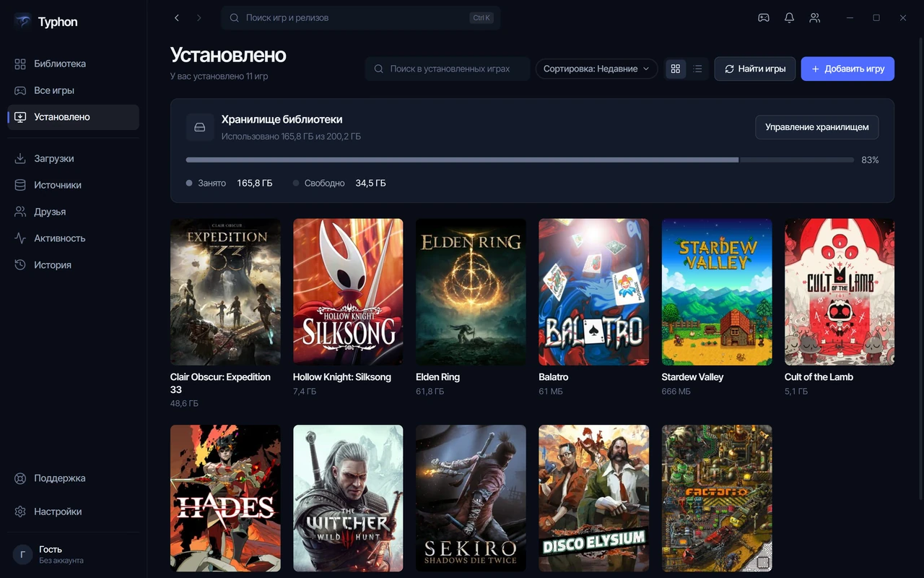This screenshot has width=924, height=578.
Task: Open the Factorio cover
Action: (x=717, y=499)
